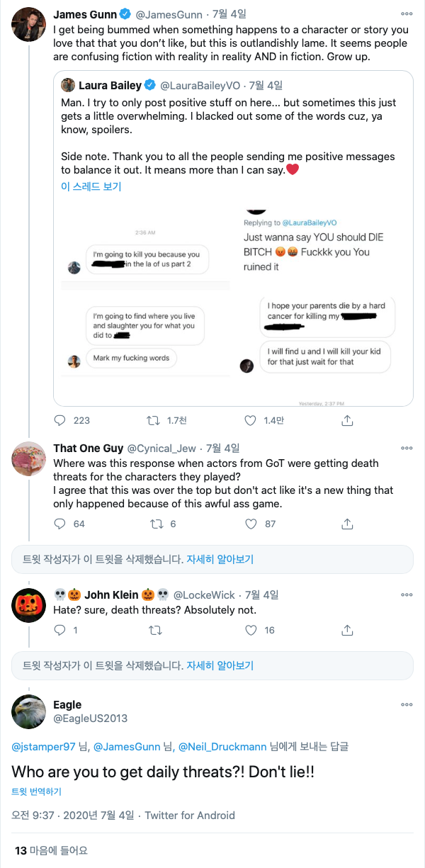
Task: Open Eagle's profile avatar
Action: click(30, 712)
